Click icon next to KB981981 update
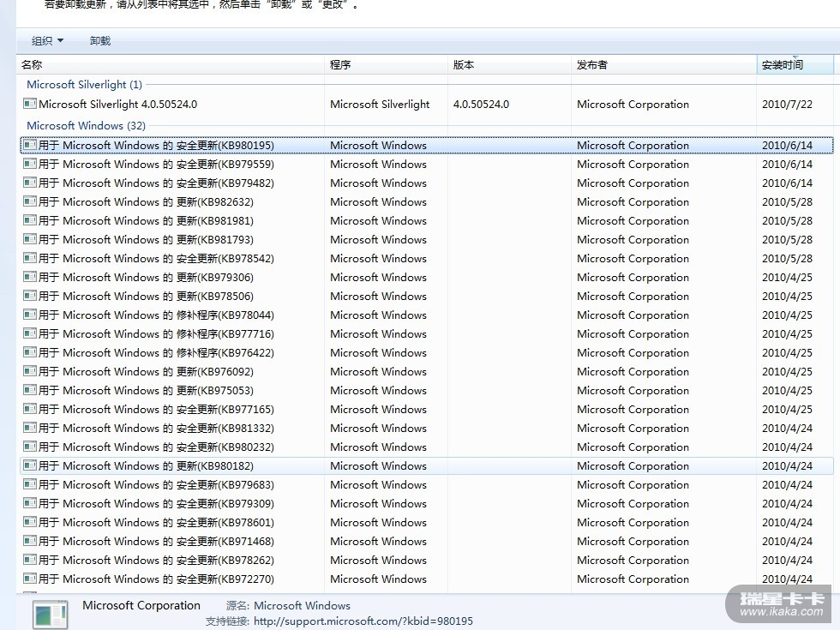The image size is (840, 630). pyautogui.click(x=30, y=220)
